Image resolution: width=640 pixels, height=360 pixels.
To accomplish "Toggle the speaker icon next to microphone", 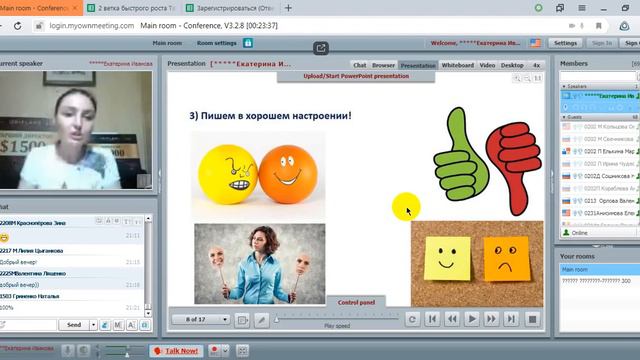I will [x=83, y=351].
